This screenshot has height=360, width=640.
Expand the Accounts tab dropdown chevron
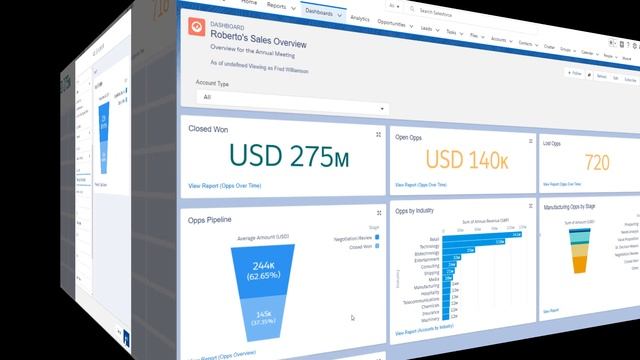coord(511,41)
